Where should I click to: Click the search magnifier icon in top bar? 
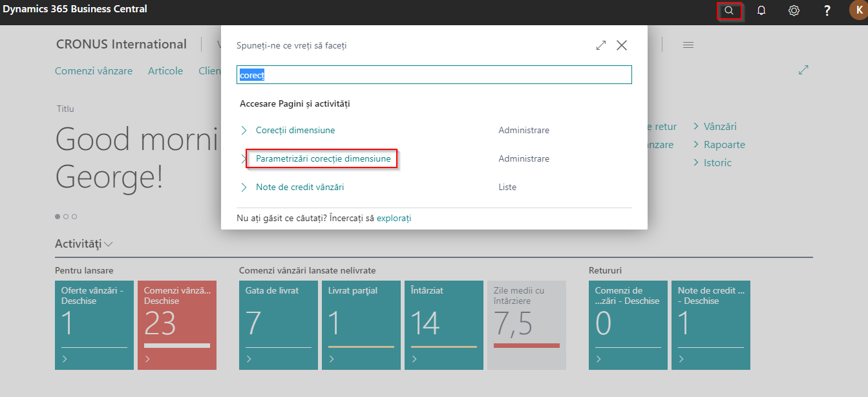[729, 10]
